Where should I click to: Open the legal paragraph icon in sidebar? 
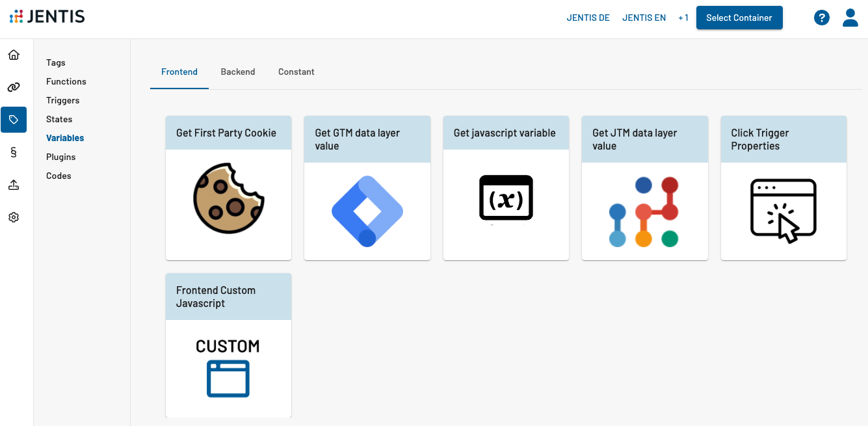pos(14,152)
